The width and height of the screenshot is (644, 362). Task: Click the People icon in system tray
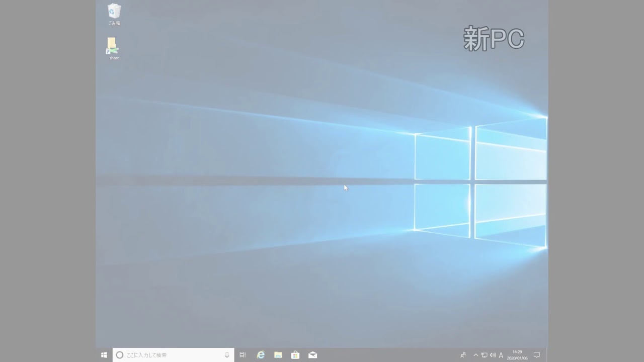(463, 355)
